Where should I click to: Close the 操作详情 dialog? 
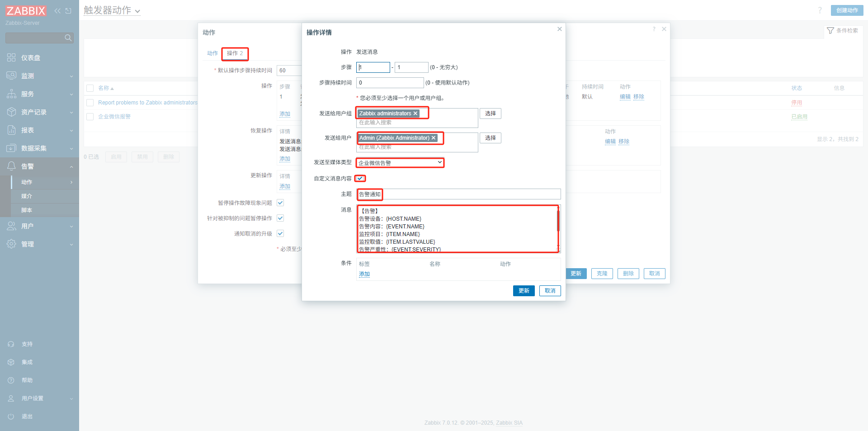(560, 29)
